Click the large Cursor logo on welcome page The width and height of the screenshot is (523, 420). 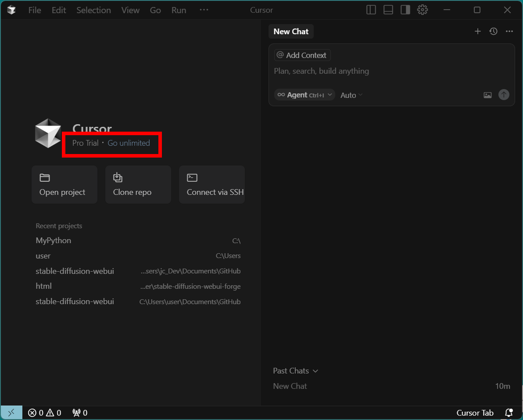tap(48, 133)
